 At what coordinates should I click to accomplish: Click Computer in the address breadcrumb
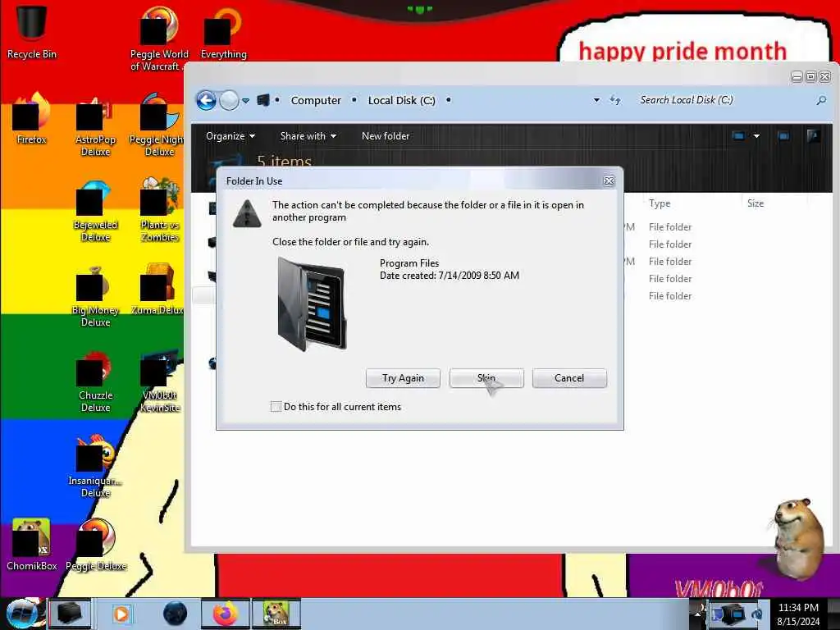316,100
